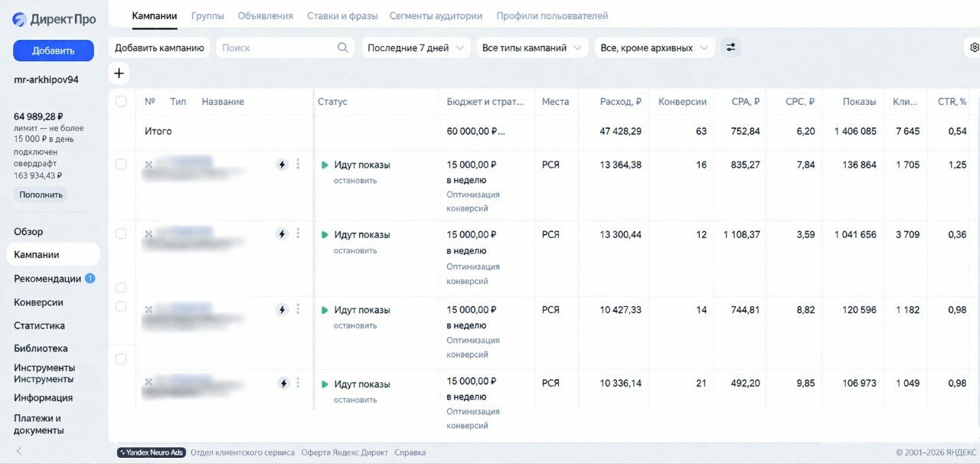Click the balance 64 989,28 ₽
The image size is (980, 464).
pyautogui.click(x=38, y=116)
